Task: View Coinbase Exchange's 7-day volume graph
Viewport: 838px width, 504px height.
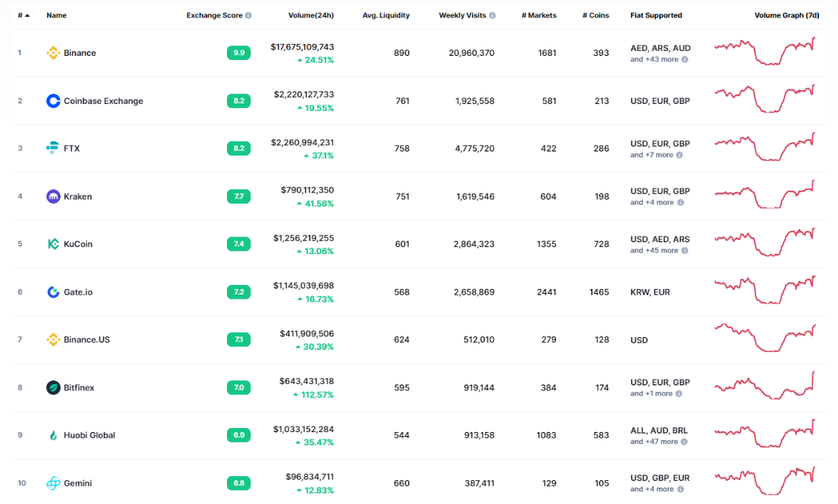Action: [765, 99]
